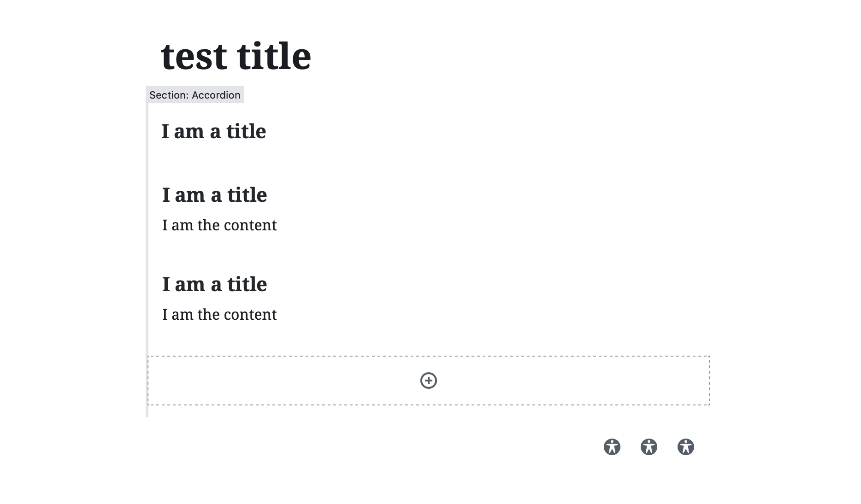The width and height of the screenshot is (861, 504).
Task: Click the word "title" in the first accordion heading
Action: (x=246, y=132)
